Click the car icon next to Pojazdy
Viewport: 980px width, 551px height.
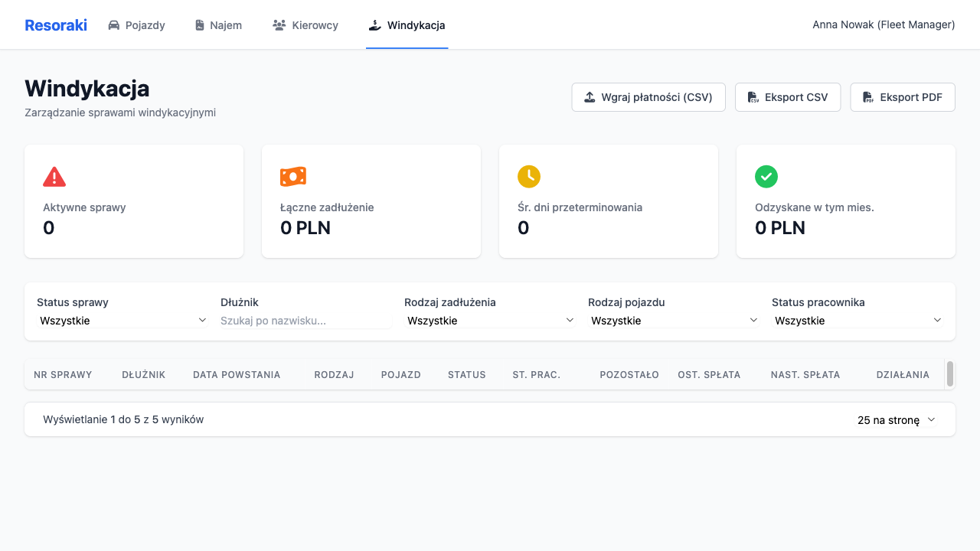114,25
